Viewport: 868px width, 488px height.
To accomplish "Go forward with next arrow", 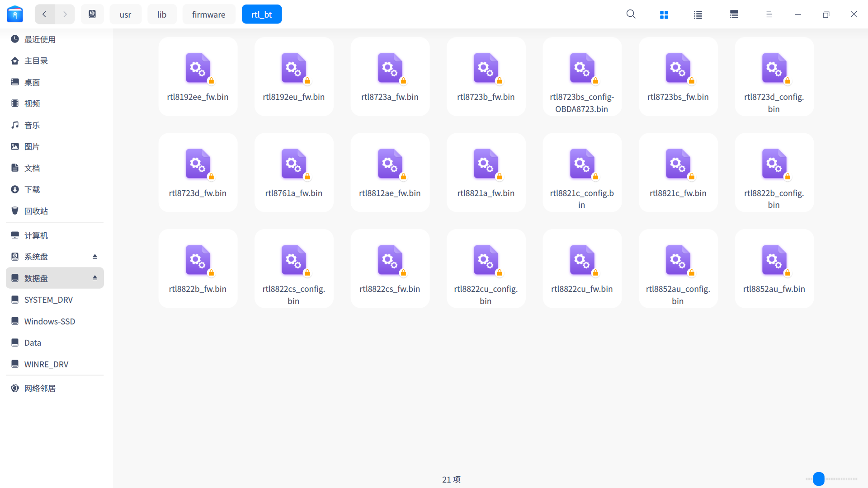I will 65,14.
